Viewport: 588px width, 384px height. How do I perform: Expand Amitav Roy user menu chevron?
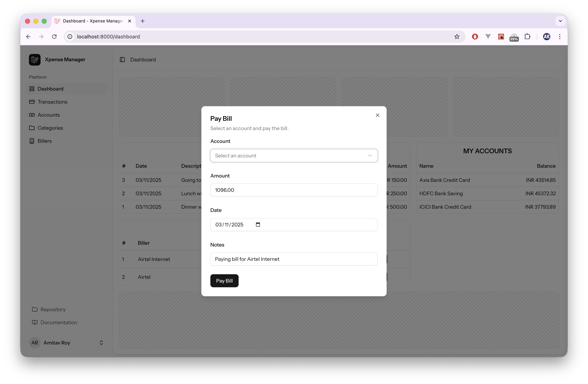101,343
